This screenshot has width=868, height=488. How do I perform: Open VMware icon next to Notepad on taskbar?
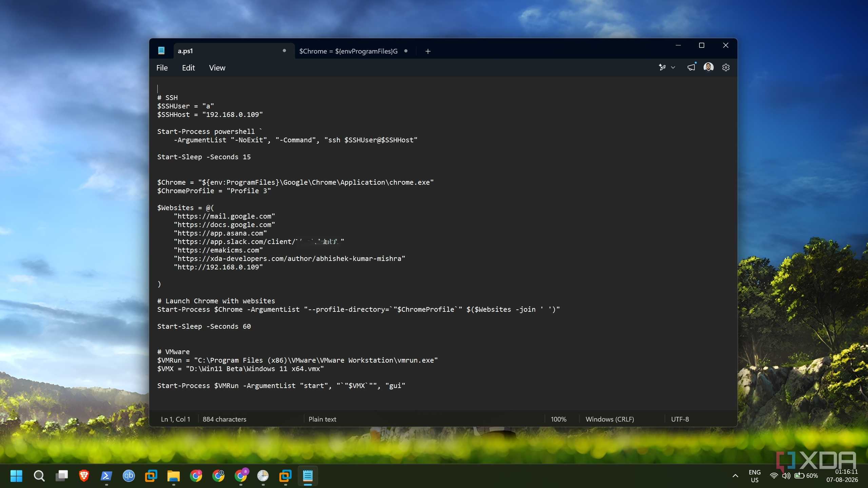pos(285,476)
